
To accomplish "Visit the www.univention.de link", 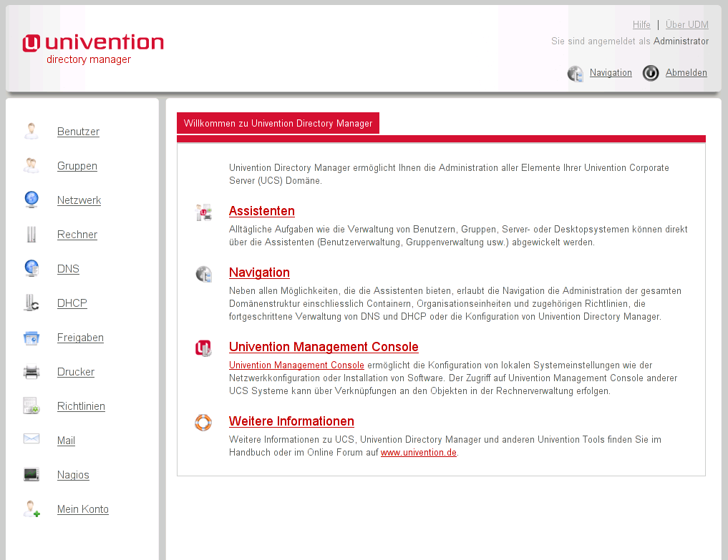I will [x=418, y=452].
